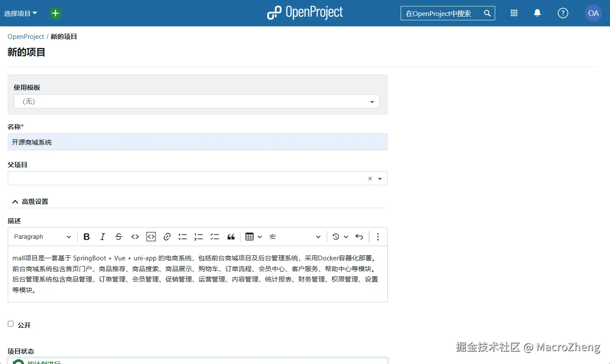Open the table options dropdown arrow
The width and height of the screenshot is (610, 364).
tap(259, 237)
